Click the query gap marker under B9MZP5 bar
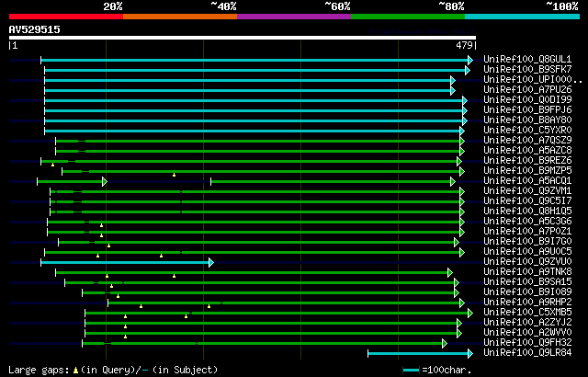The width and height of the screenshot is (588, 377). (x=174, y=175)
